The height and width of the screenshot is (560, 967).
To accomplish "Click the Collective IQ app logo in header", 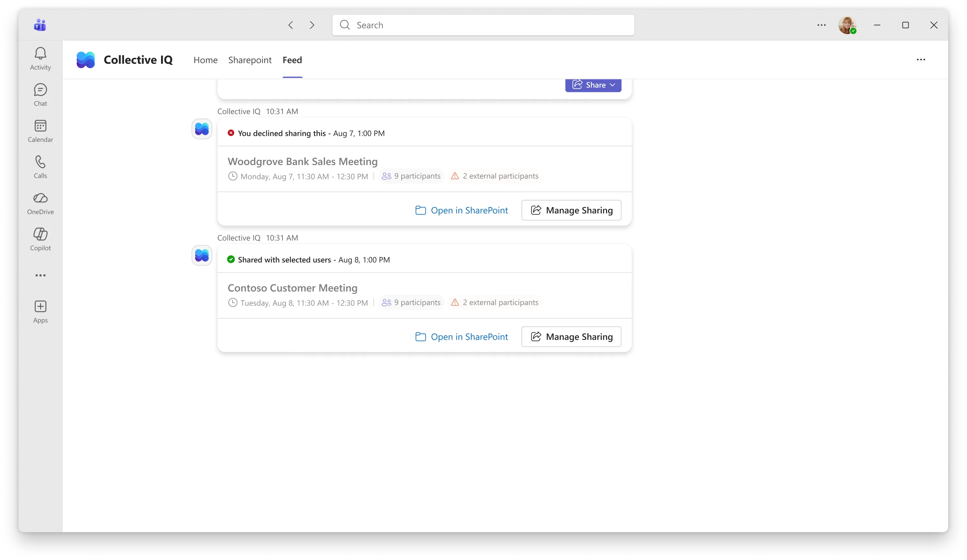I will click(86, 60).
